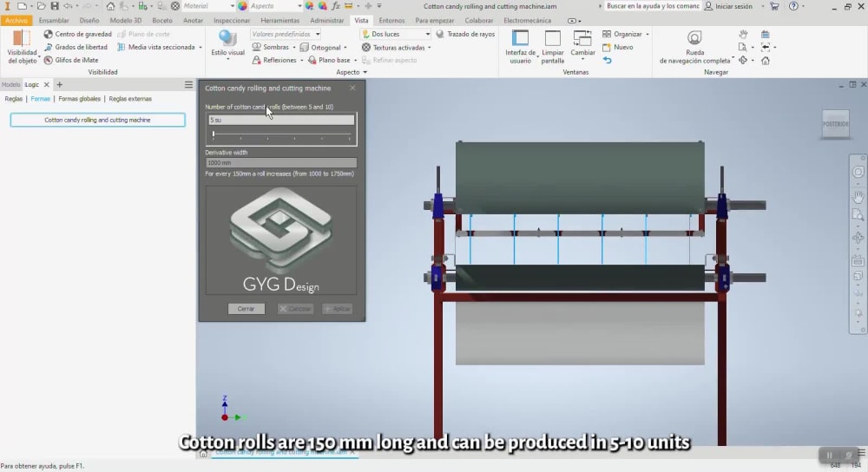Switch to Administrar ribbon tab
868x472 pixels.
pos(326,21)
